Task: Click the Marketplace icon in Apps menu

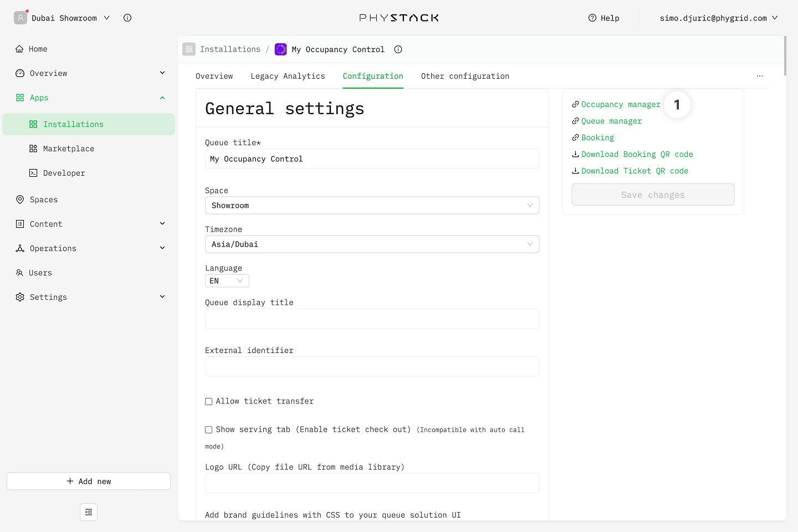Action: [33, 149]
